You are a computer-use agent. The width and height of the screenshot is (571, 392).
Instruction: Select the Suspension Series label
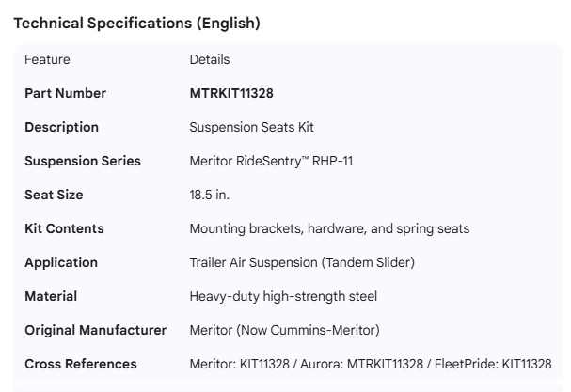(83, 161)
